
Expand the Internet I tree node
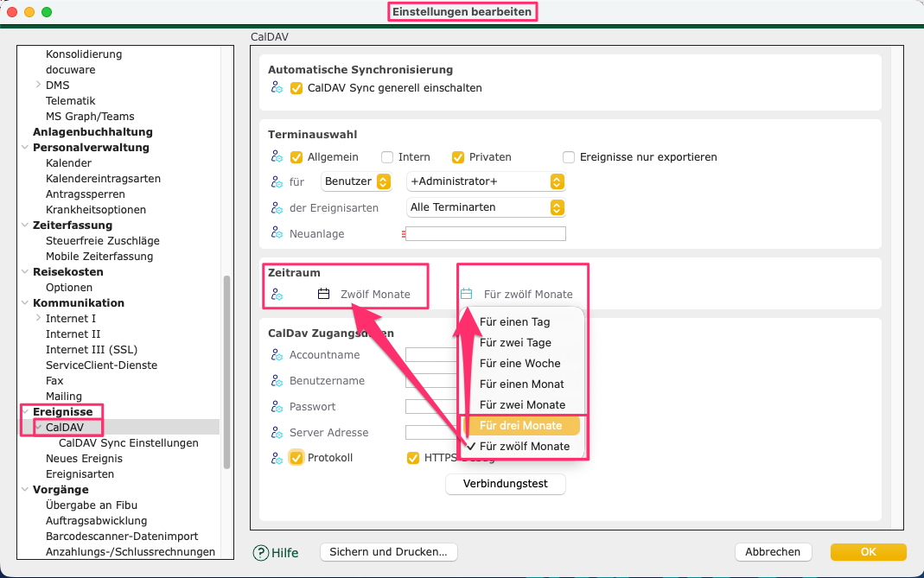coord(38,318)
